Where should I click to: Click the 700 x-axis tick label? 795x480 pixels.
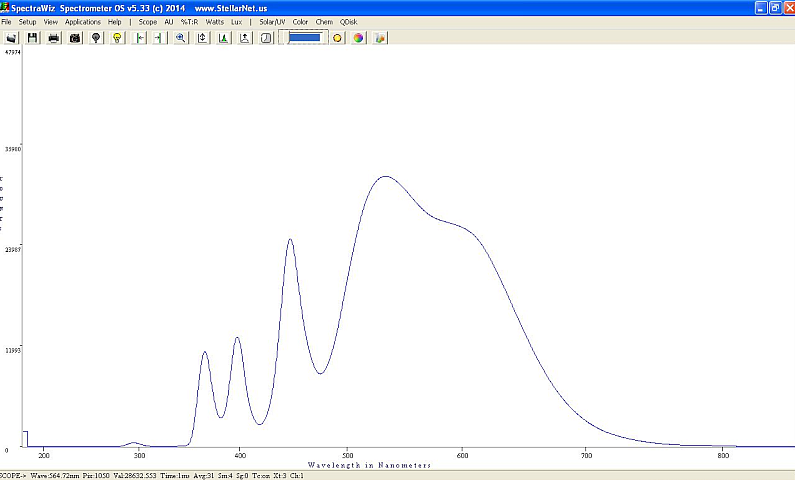coord(586,456)
